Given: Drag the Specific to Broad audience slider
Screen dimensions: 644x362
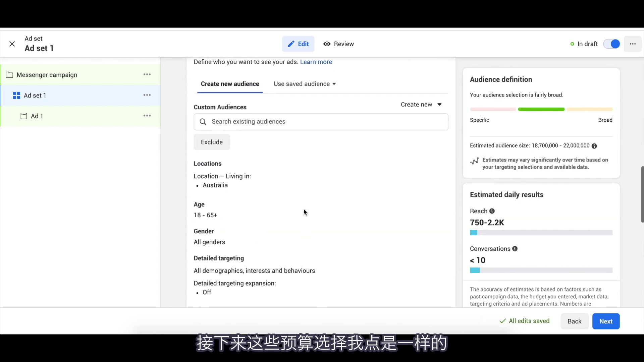Looking at the screenshot, I should [541, 109].
